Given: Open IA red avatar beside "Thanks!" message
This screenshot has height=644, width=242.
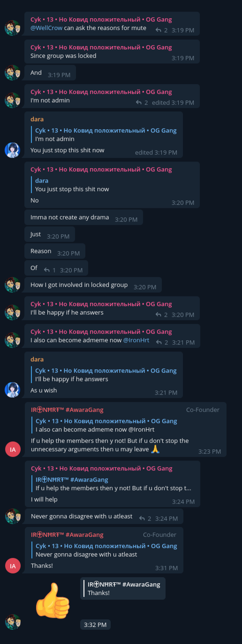Looking at the screenshot, I should (x=13, y=566).
